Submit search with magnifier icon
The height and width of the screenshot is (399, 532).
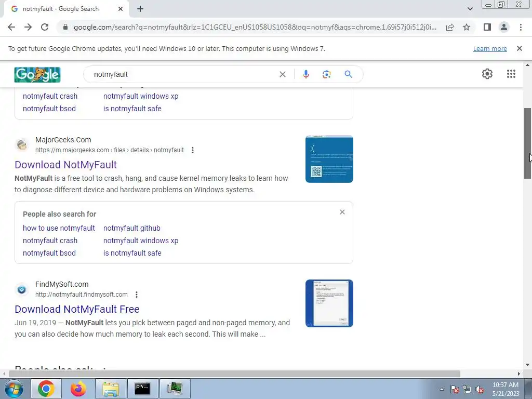[x=348, y=74]
